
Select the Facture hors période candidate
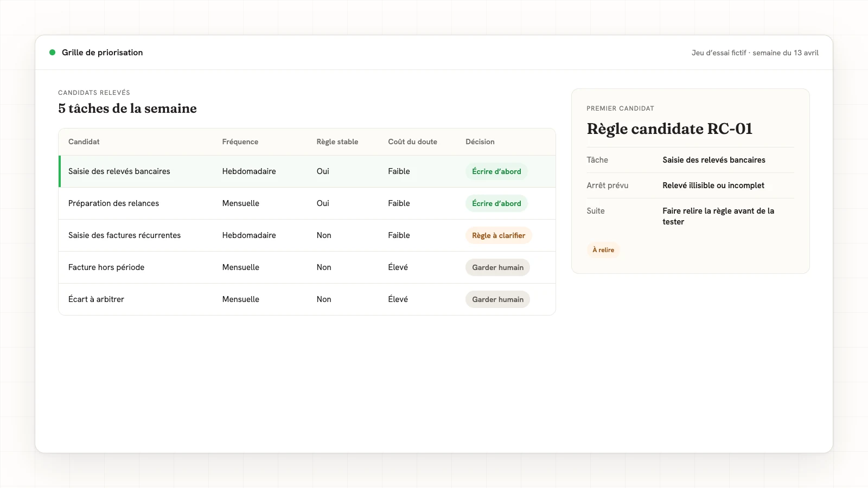tap(307, 267)
